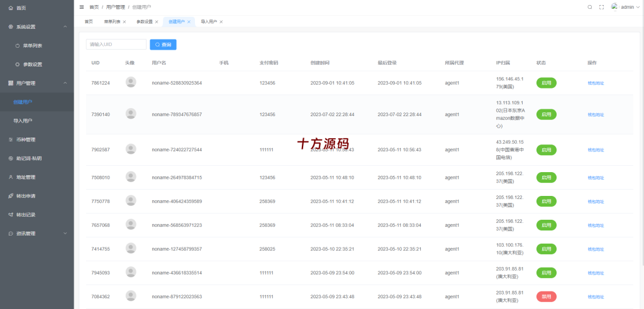Click avatar of user 7508010
The height and width of the screenshot is (309, 644).
pos(131,177)
